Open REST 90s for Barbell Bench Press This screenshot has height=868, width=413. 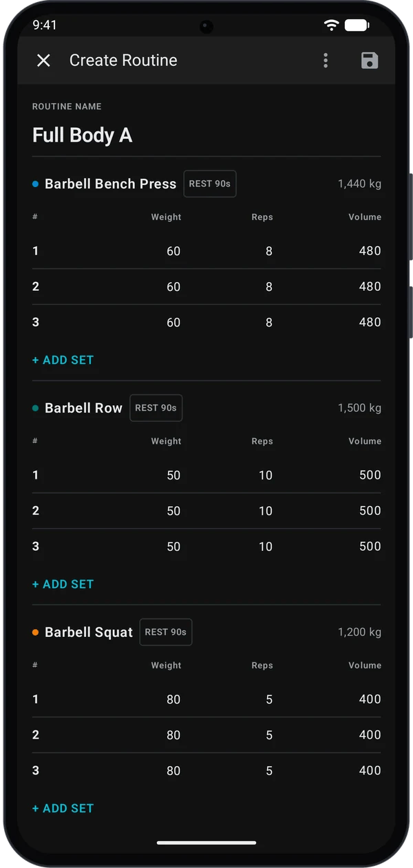point(210,184)
